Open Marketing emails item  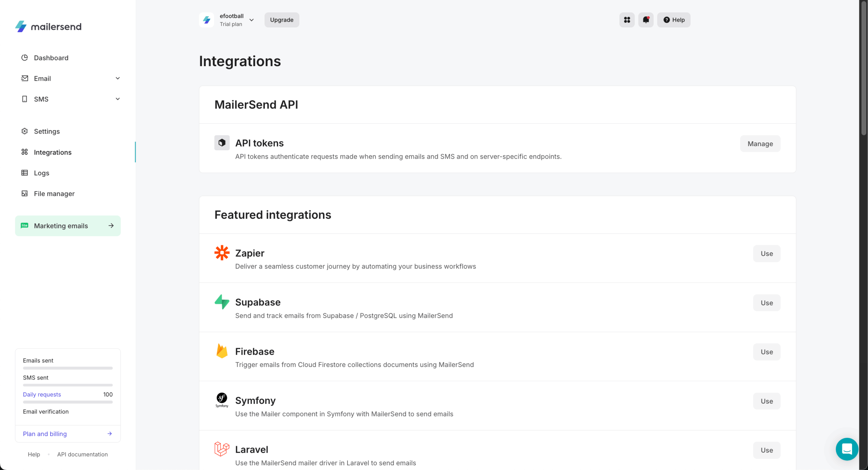click(68, 226)
